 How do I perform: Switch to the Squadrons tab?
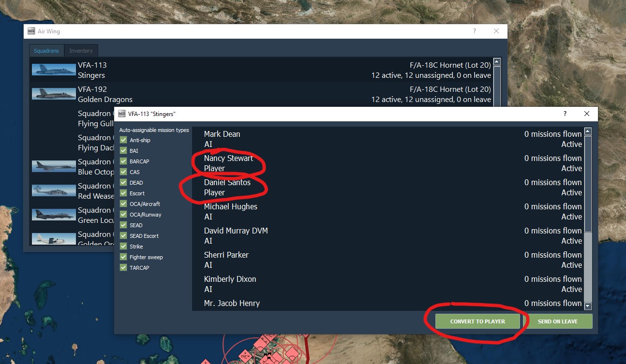click(x=46, y=51)
